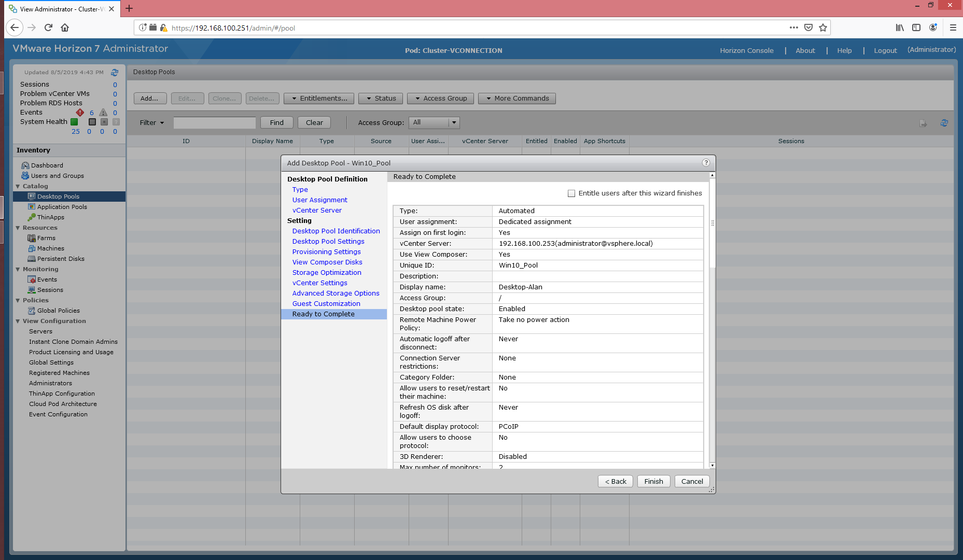Image resolution: width=963 pixels, height=560 pixels.
Task: Open the Filter dropdown menu
Action: point(151,123)
